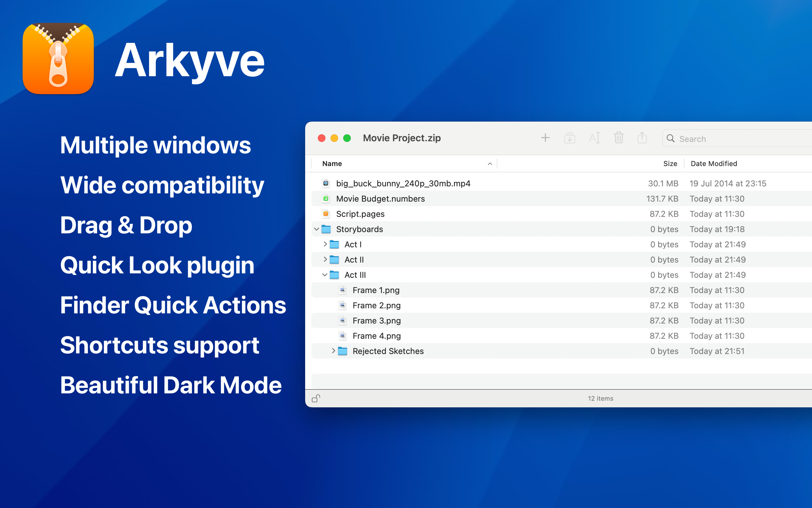This screenshot has height=508, width=812.
Task: Click the Rename (AI text) toolbar icon
Action: pos(594,138)
